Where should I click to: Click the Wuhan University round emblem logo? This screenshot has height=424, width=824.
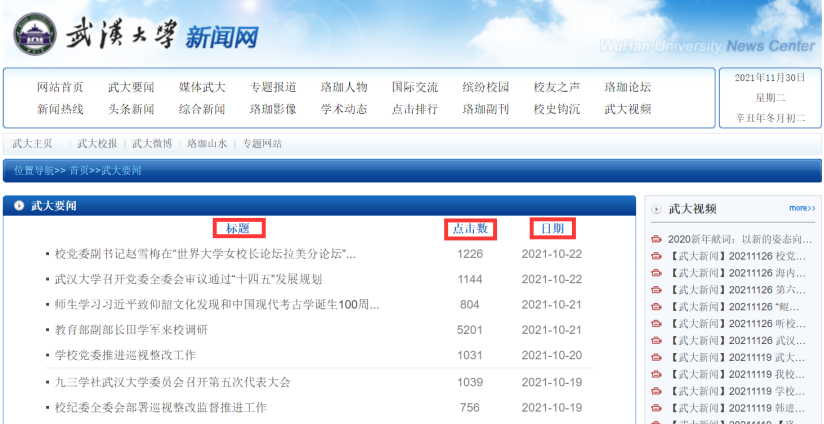click(x=35, y=34)
